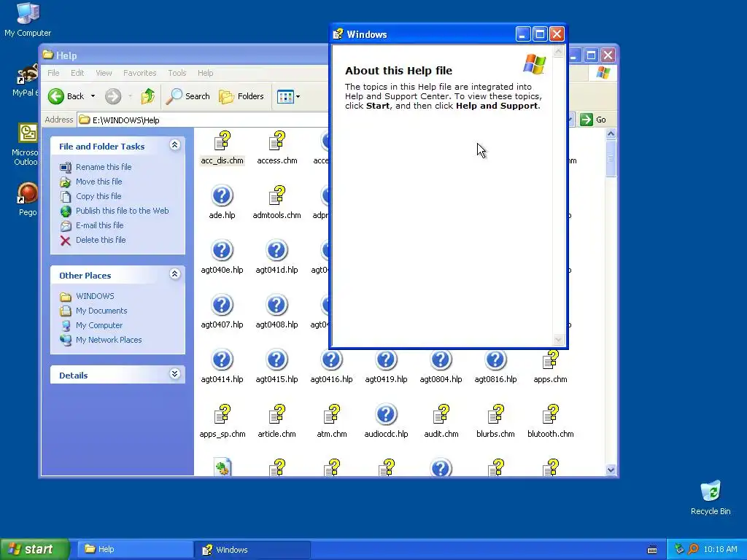Collapse the Other Places panel
747x560 pixels.
pyautogui.click(x=175, y=274)
